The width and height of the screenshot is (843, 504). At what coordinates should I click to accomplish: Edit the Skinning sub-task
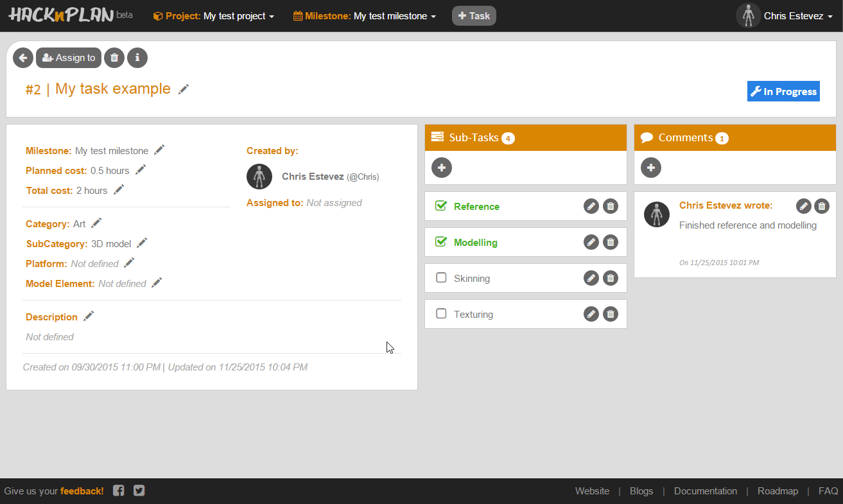coord(591,278)
